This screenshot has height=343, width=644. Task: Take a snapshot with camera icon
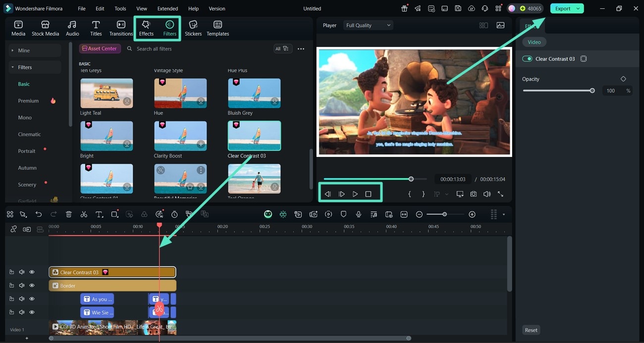coord(474,194)
